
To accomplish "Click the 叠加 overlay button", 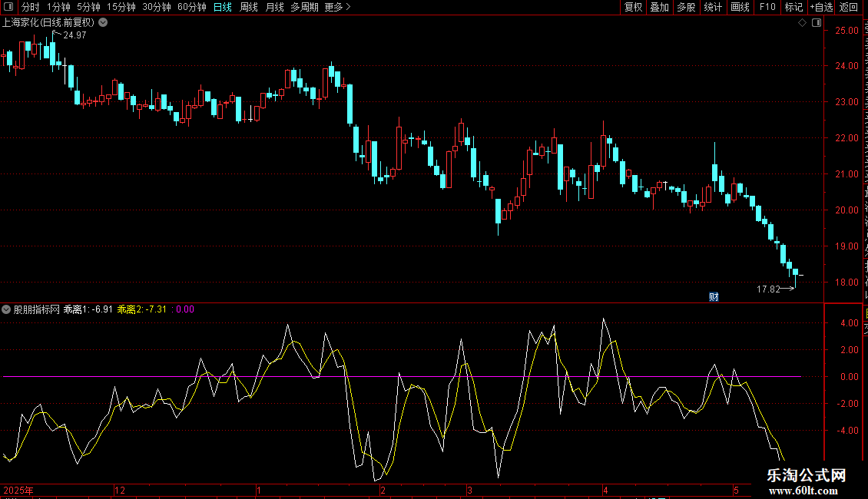I will pyautogui.click(x=659, y=7).
